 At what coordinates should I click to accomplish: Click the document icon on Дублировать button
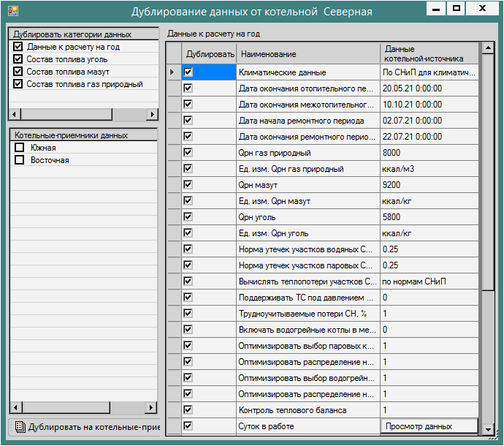click(x=20, y=427)
